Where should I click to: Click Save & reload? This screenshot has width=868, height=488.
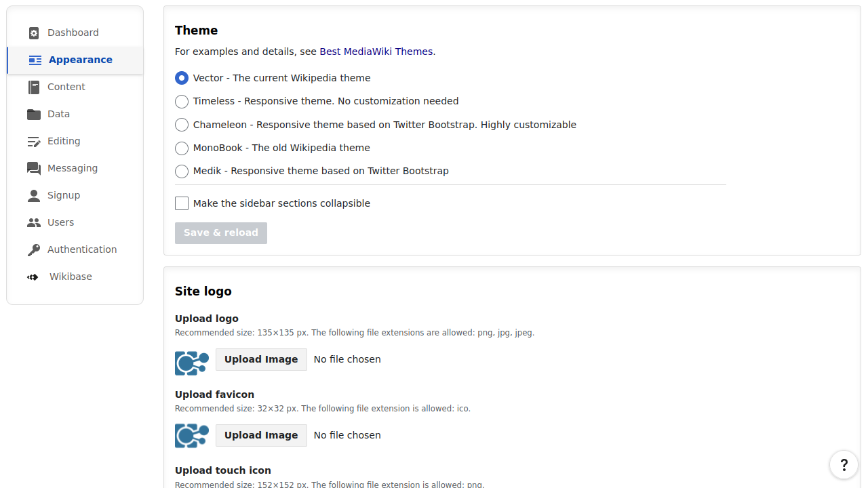[220, 232]
